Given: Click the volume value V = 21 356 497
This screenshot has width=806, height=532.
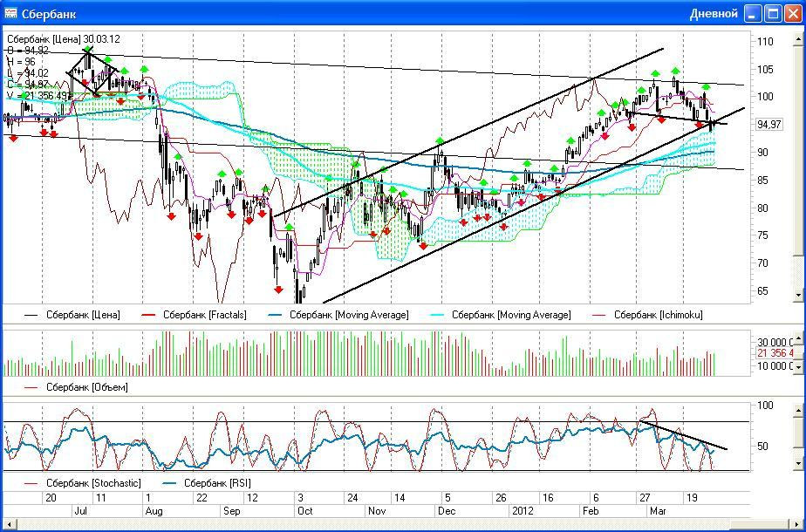Looking at the screenshot, I should click(x=39, y=96).
